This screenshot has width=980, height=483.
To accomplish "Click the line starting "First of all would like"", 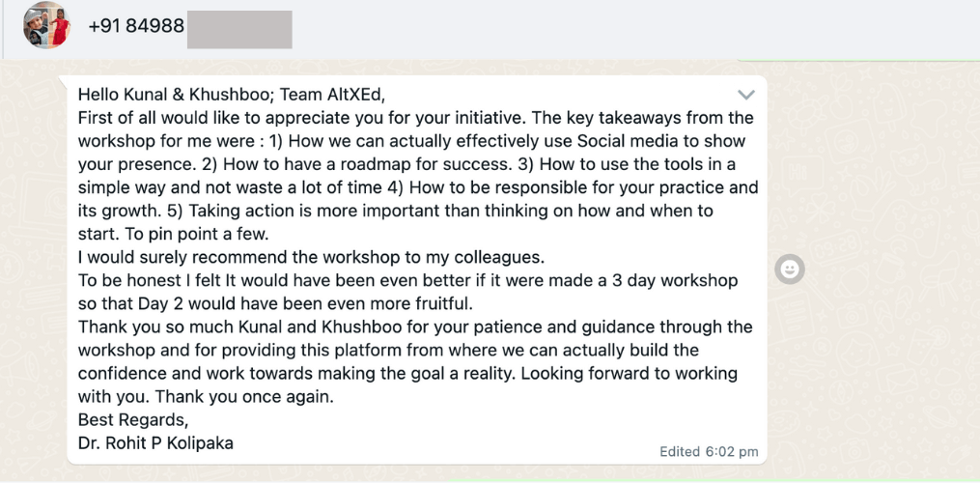I will click(415, 118).
